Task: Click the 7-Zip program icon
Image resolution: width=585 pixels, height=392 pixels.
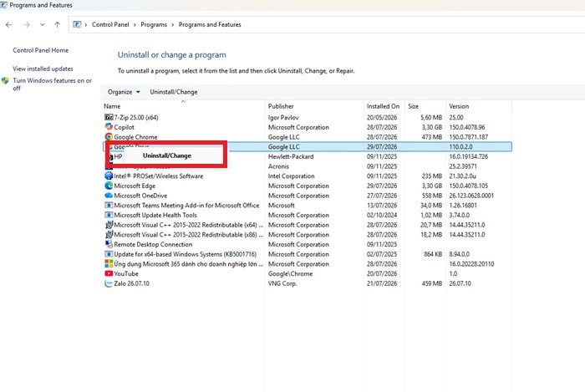Action: click(x=109, y=117)
